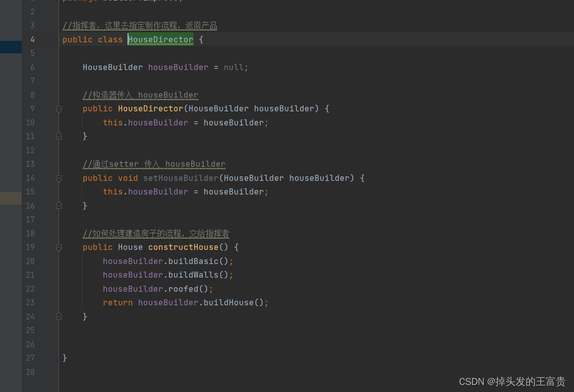The height and width of the screenshot is (392, 574).
Task: Click the comment on line 8
Action: click(x=141, y=95)
